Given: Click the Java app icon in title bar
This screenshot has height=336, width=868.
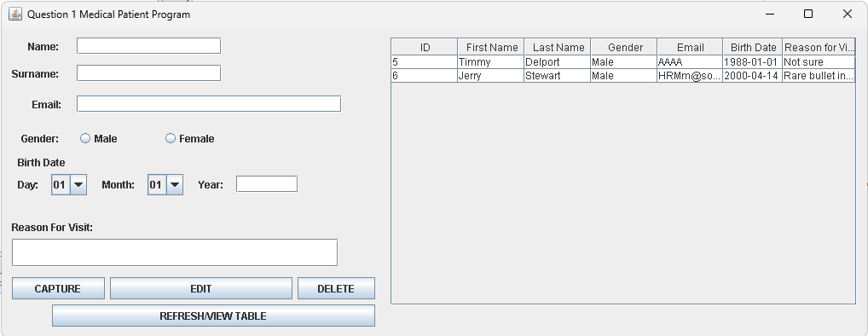Looking at the screenshot, I should pos(15,14).
